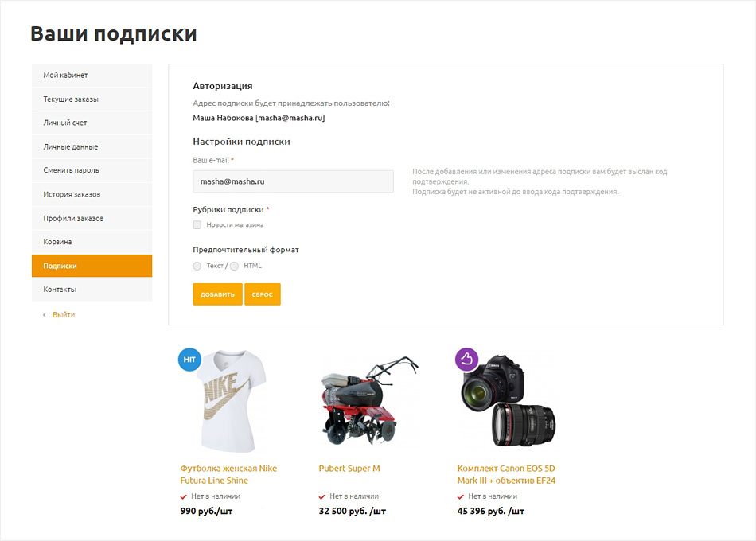
Task: Open Мой кабинет in sidebar
Action: coord(92,76)
